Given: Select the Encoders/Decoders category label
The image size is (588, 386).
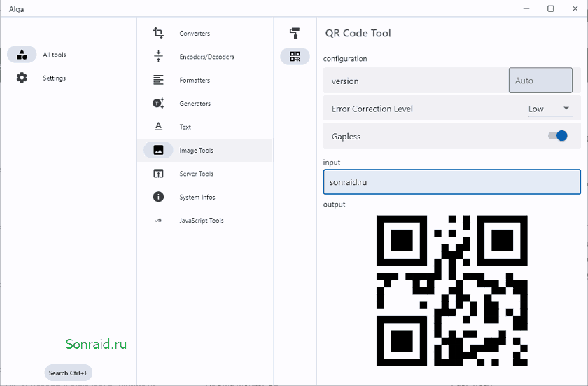Looking at the screenshot, I should (206, 57).
